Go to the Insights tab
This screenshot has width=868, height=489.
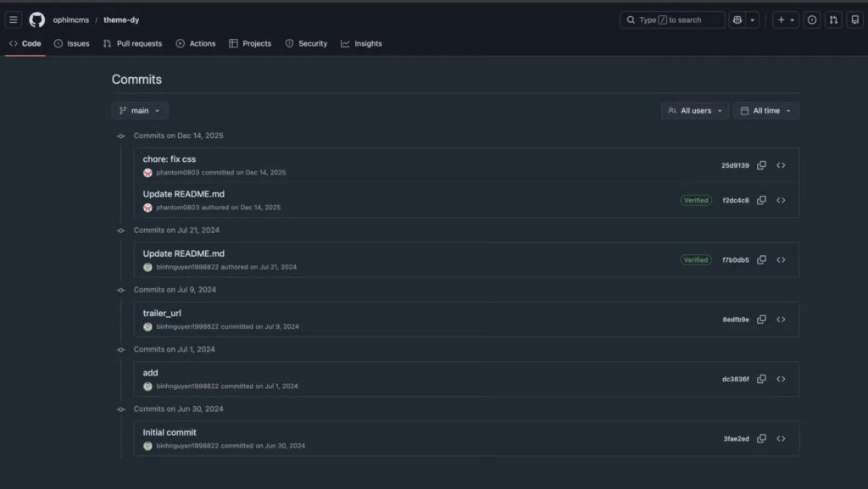tap(361, 43)
